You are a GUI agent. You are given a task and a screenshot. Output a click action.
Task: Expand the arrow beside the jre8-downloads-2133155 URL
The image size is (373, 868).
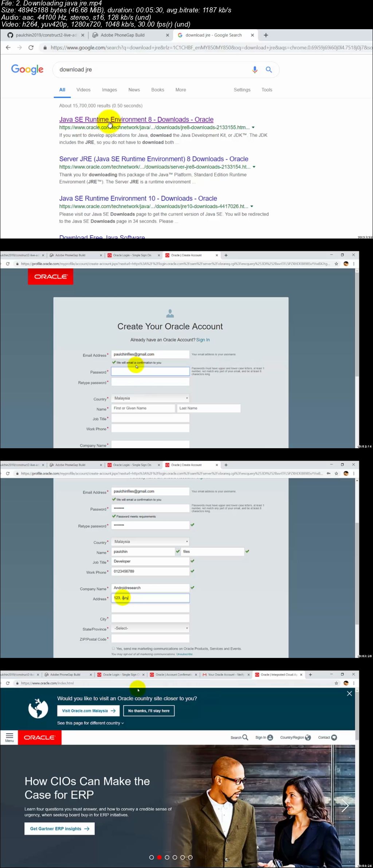click(253, 128)
